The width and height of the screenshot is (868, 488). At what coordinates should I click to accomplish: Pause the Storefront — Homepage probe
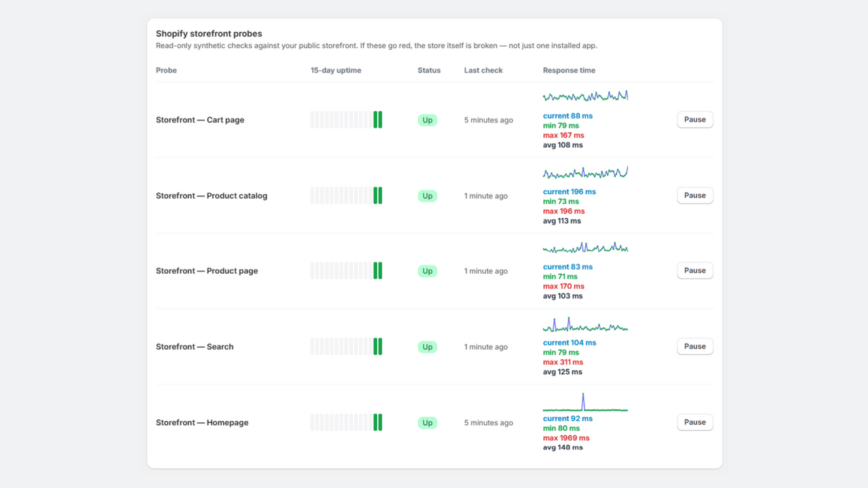[695, 422]
